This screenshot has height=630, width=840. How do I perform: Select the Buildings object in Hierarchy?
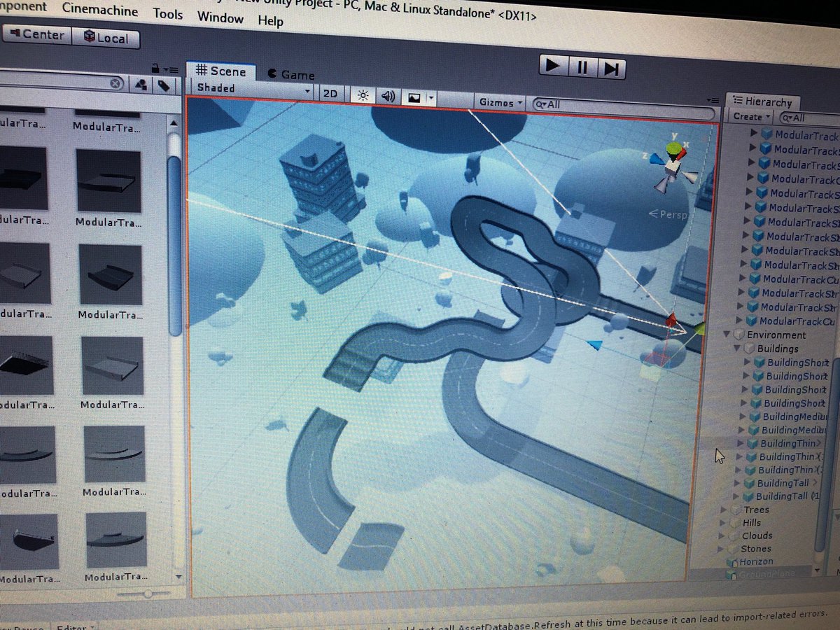point(777,349)
